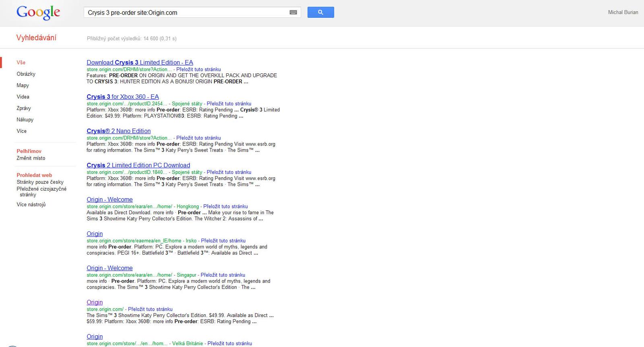The width and height of the screenshot is (644, 347).
Task: Switch to Obrázky results
Action: (26, 74)
